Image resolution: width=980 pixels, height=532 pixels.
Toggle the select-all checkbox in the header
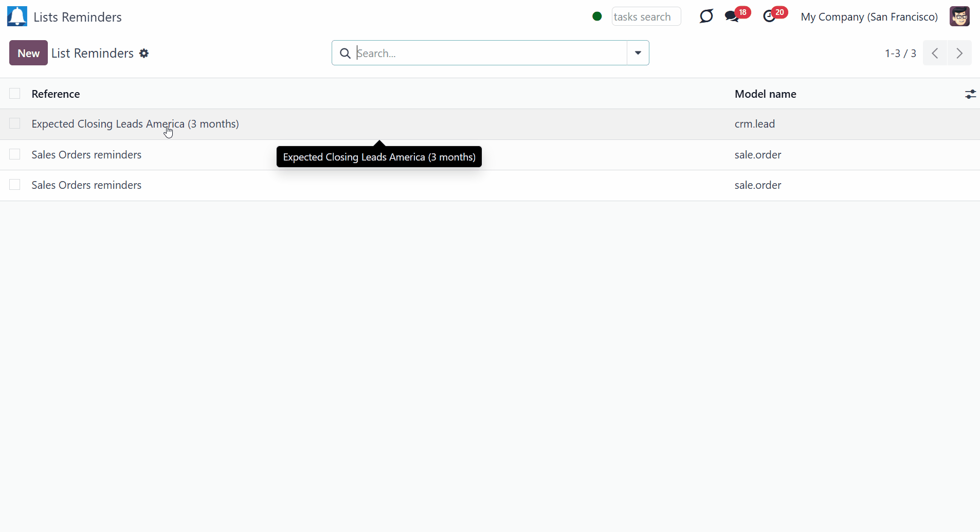point(15,94)
